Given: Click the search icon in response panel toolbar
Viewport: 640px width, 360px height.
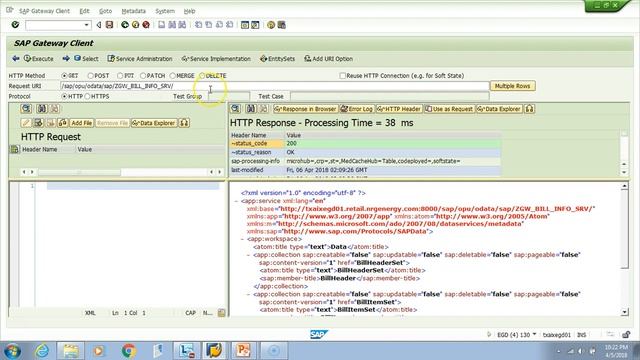Looking at the screenshot, I should (235, 109).
